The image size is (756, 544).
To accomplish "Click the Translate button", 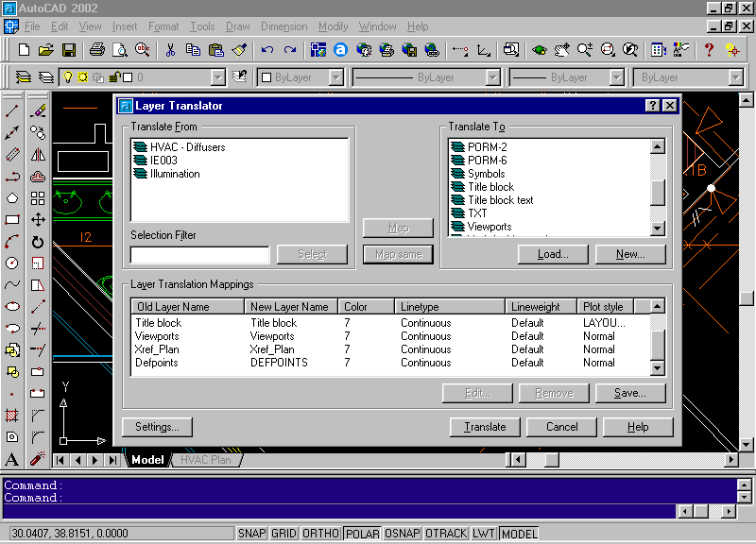I will pyautogui.click(x=485, y=427).
